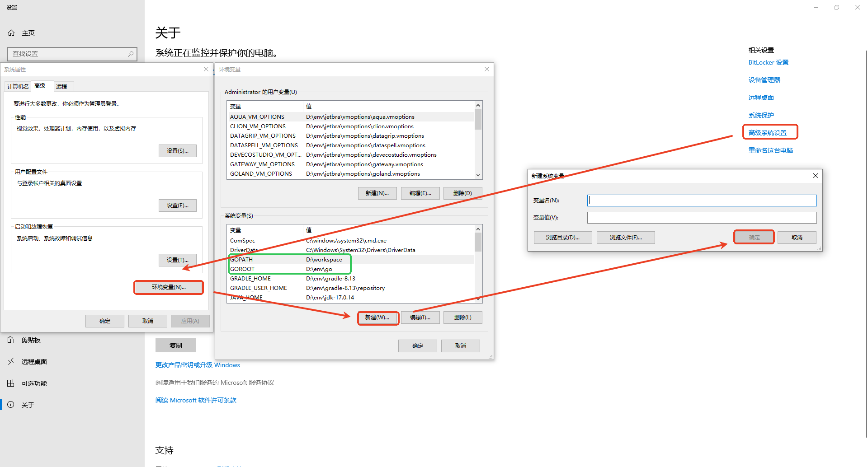Screen dimensions: 868x467
Task: Click the disabled Apply(A) button
Action: click(190, 321)
